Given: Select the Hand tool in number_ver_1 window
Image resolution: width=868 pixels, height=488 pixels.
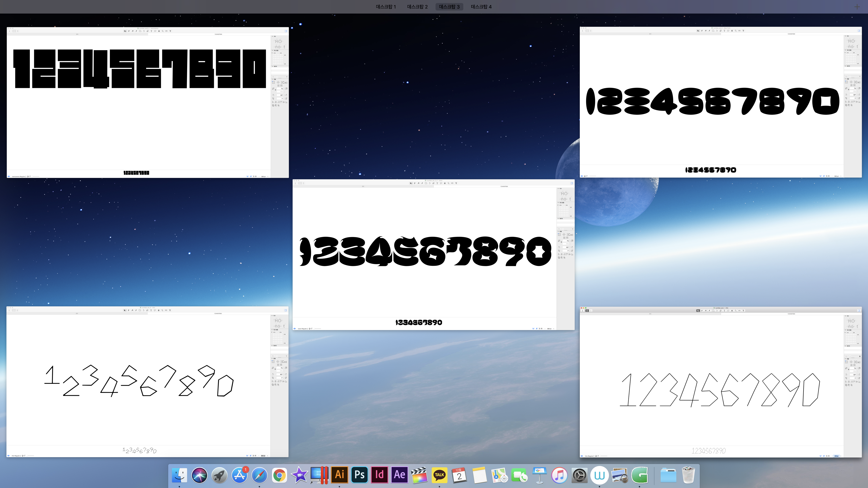Looking at the screenshot, I should [732, 311].
